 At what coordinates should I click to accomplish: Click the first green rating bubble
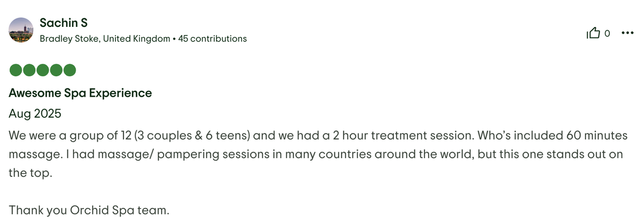tap(16, 70)
